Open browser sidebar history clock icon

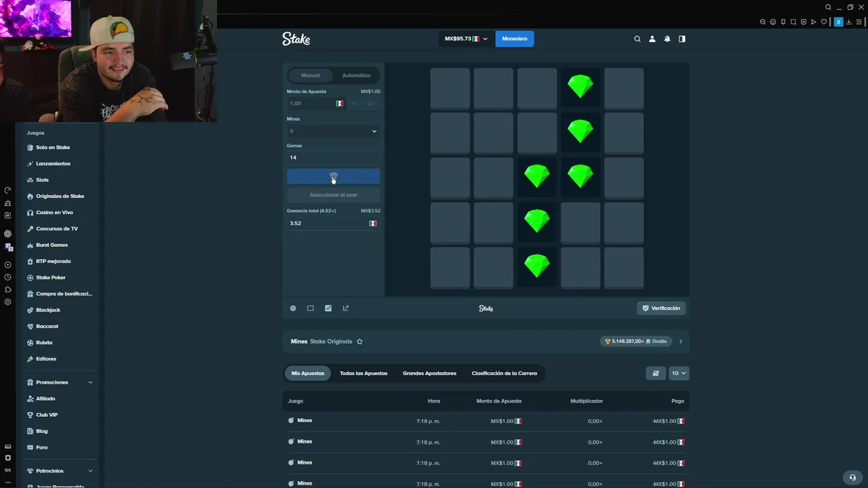(x=8, y=277)
